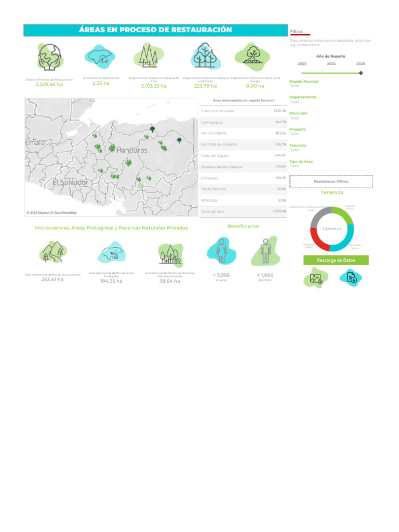Click the + 3,956 Mujeres count

click(x=221, y=275)
